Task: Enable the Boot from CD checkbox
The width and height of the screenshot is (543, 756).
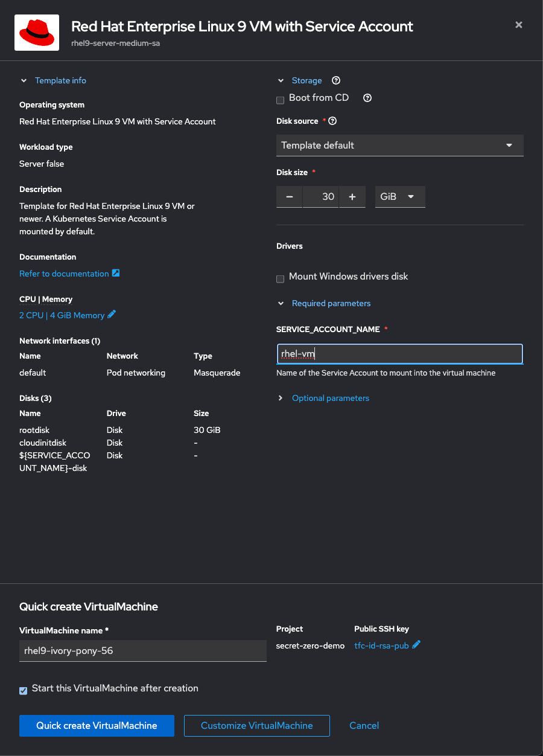Action: pos(280,100)
